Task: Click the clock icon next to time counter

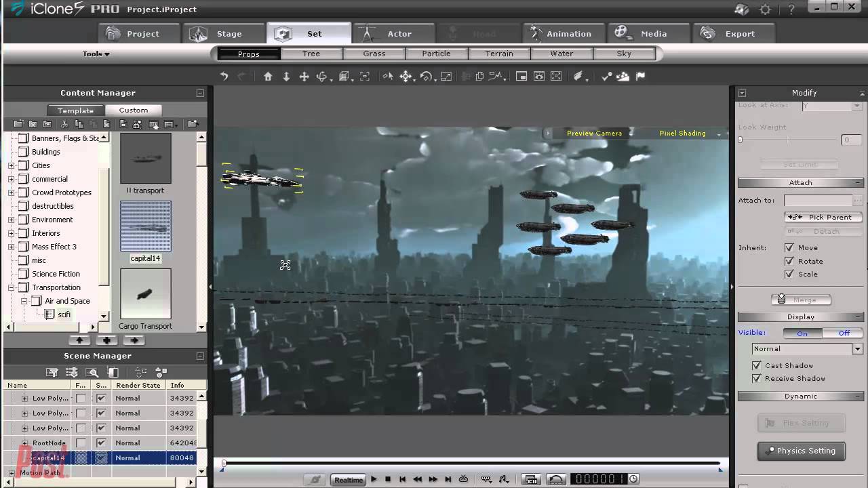Action: [x=633, y=479]
